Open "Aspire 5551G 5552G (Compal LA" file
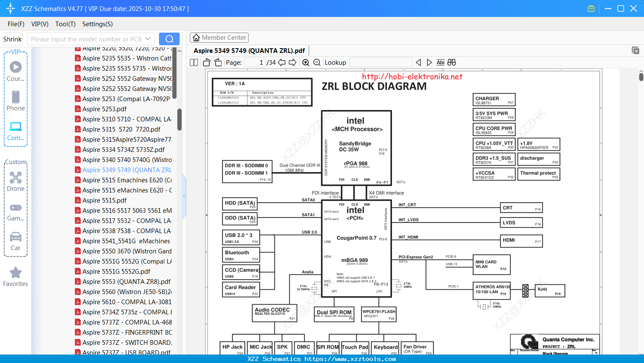 123,261
